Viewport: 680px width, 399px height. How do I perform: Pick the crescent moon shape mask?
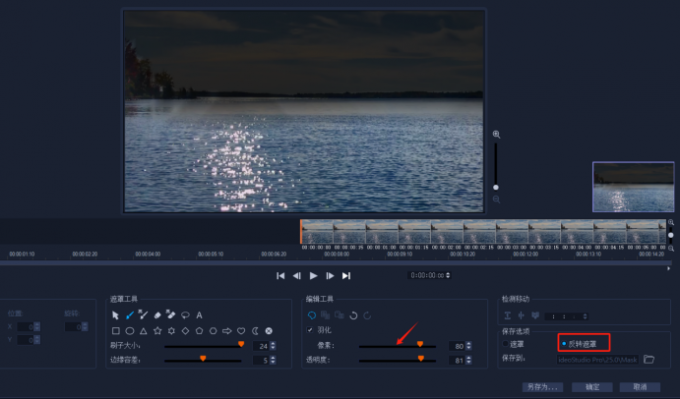[x=255, y=331]
